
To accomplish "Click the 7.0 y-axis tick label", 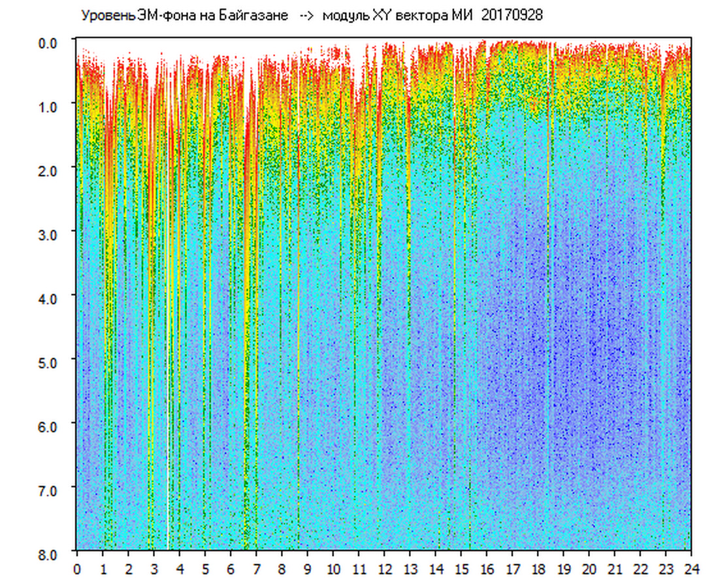I will tap(49, 490).
